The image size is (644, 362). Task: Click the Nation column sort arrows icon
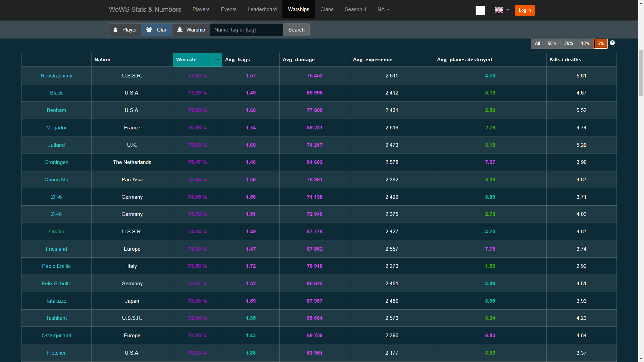(169, 60)
